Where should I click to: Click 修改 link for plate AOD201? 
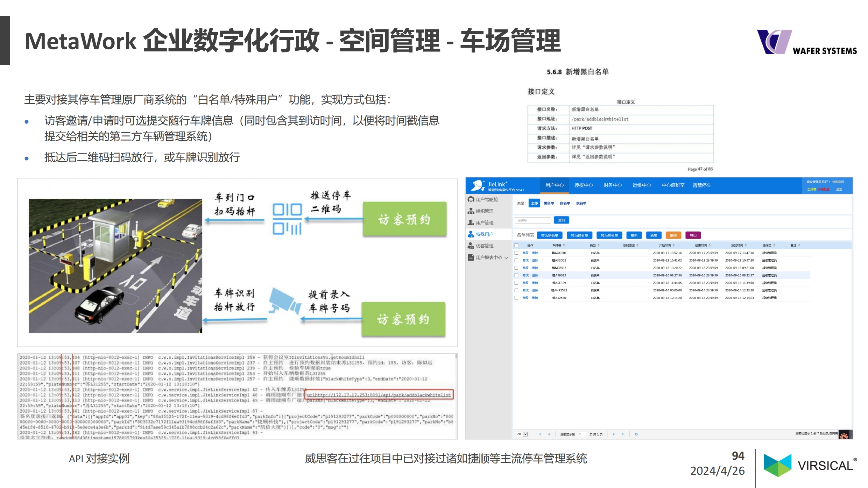coord(525,253)
